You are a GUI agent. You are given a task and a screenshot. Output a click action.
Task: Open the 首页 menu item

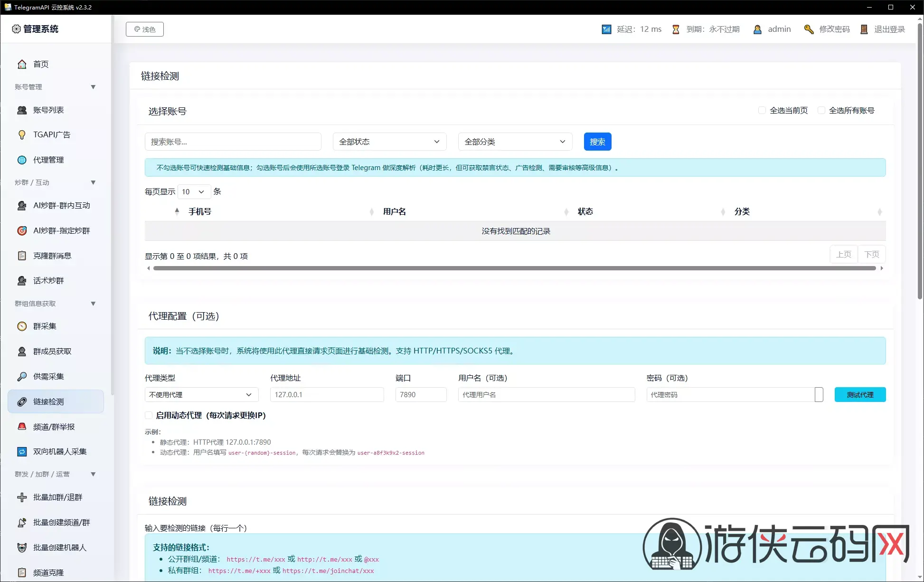41,64
